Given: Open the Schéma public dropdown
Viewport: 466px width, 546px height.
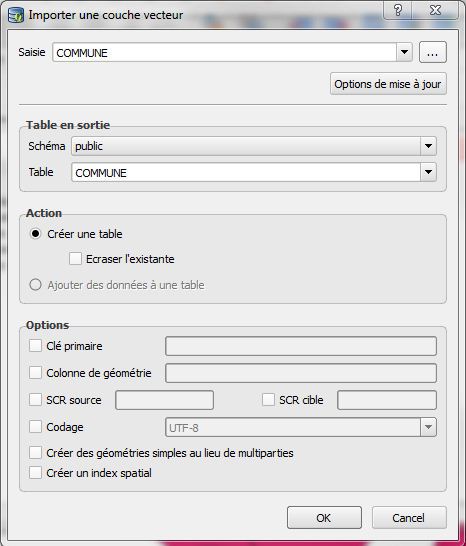Looking at the screenshot, I should [428, 146].
